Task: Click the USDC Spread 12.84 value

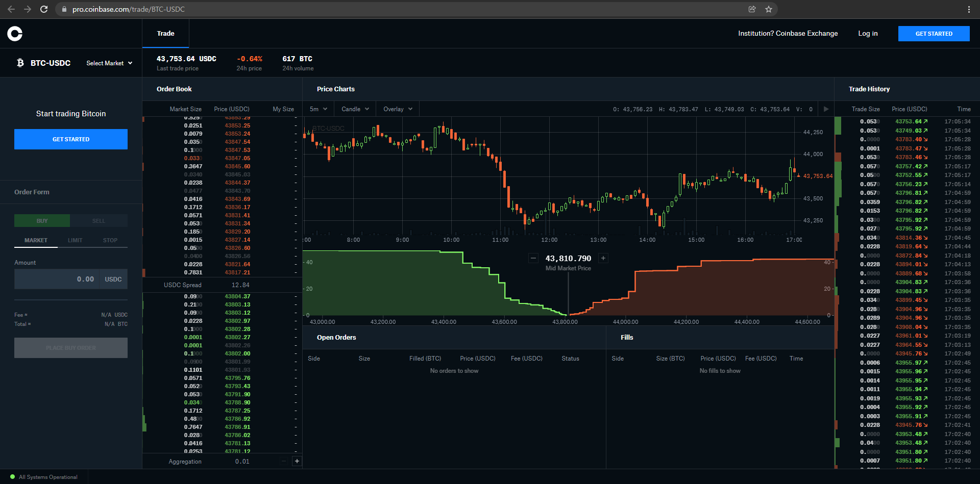Action: (240, 285)
